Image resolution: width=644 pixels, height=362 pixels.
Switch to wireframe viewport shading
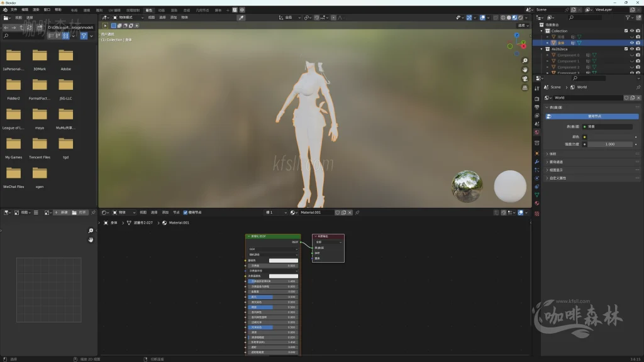click(503, 18)
